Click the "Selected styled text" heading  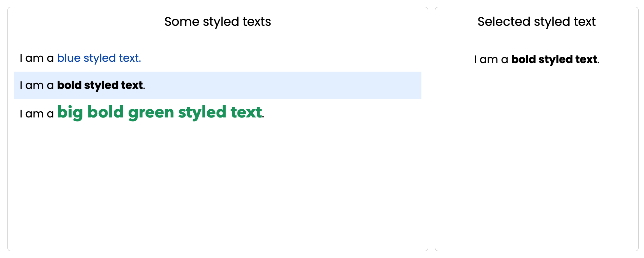(536, 22)
